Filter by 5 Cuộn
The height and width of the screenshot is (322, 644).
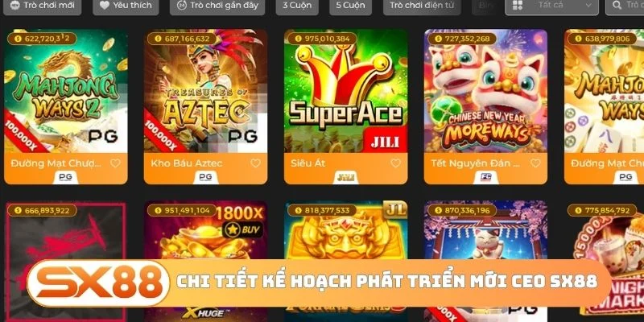(350, 6)
